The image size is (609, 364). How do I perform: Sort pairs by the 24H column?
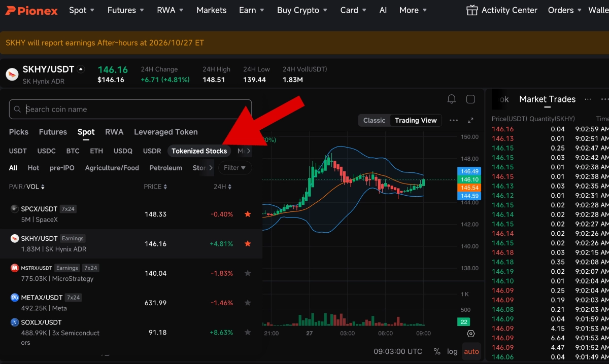223,187
